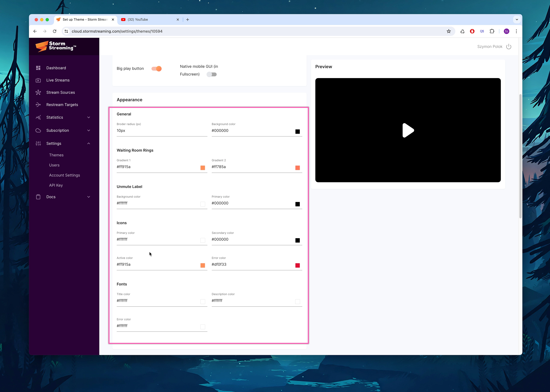Enable Native mobile GUI in Fullscreen

pyautogui.click(x=211, y=74)
